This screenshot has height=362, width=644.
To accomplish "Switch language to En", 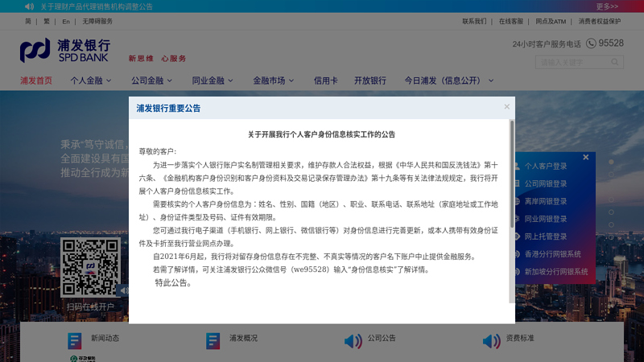I will pos(66,22).
